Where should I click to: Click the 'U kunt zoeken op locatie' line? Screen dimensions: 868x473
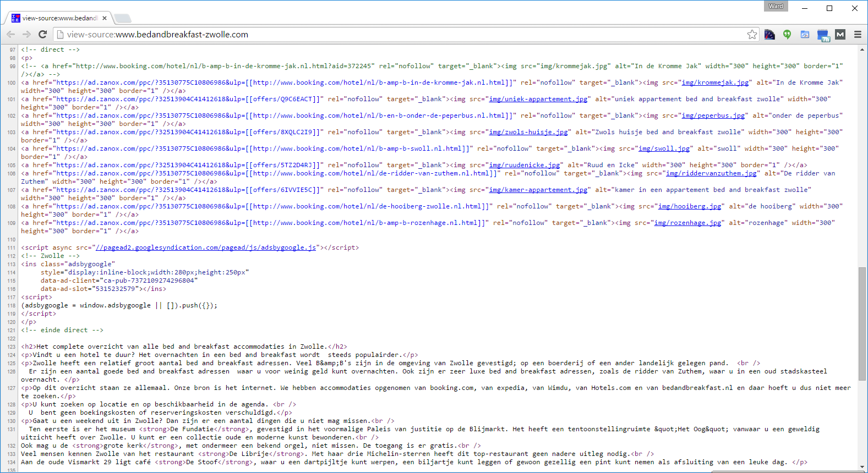(159, 404)
